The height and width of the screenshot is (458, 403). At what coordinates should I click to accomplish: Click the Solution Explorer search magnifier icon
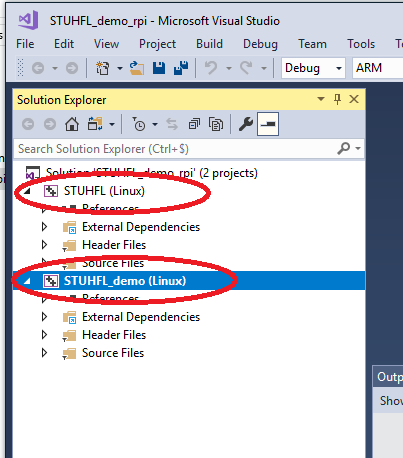[344, 148]
